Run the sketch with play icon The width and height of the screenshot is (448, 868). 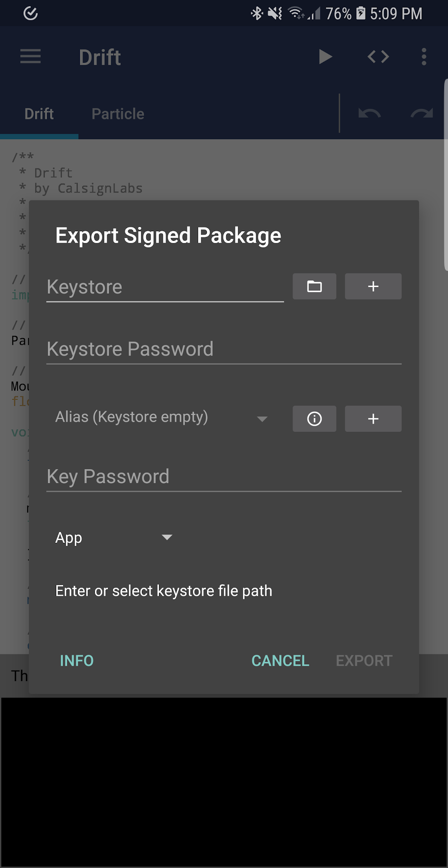[x=325, y=57]
